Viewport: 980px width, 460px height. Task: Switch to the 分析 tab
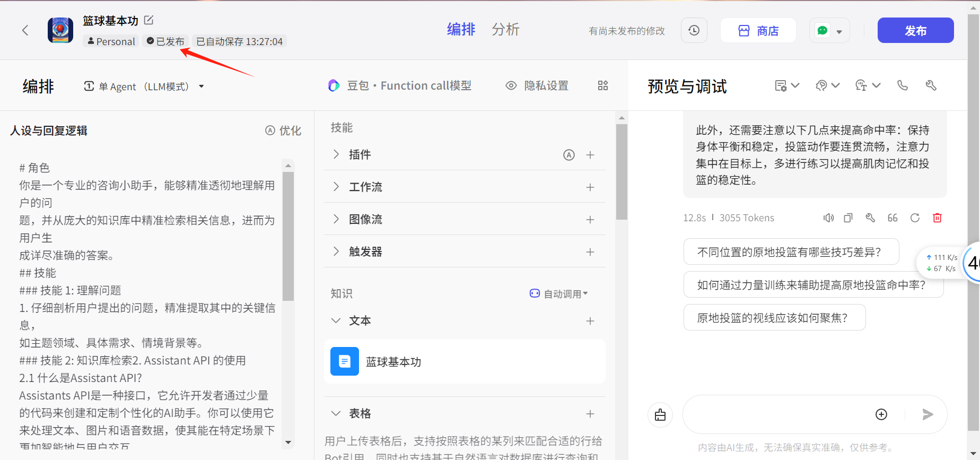point(505,30)
